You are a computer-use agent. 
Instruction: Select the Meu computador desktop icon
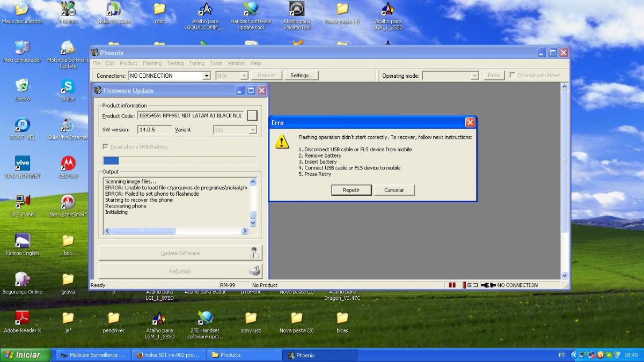[x=23, y=51]
